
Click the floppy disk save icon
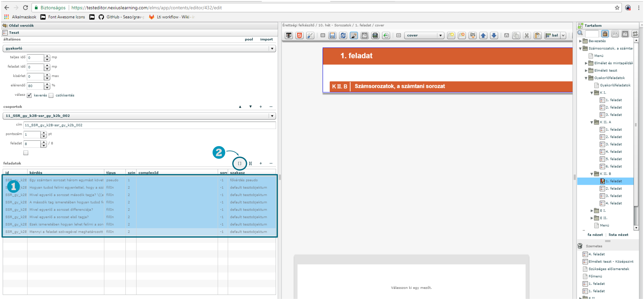point(332,36)
